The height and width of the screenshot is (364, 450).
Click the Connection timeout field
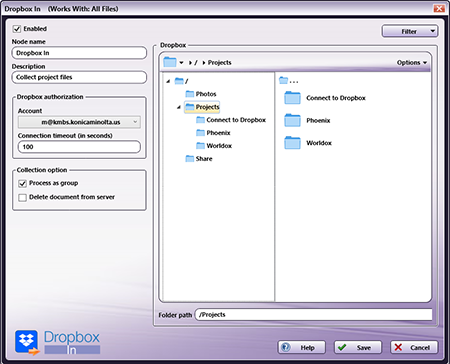coord(79,147)
